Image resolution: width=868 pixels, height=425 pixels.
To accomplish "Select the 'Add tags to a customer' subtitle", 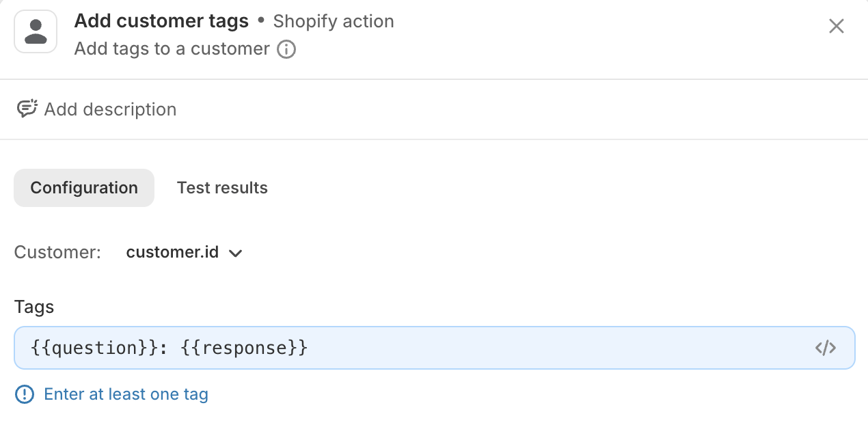I will (x=172, y=49).
